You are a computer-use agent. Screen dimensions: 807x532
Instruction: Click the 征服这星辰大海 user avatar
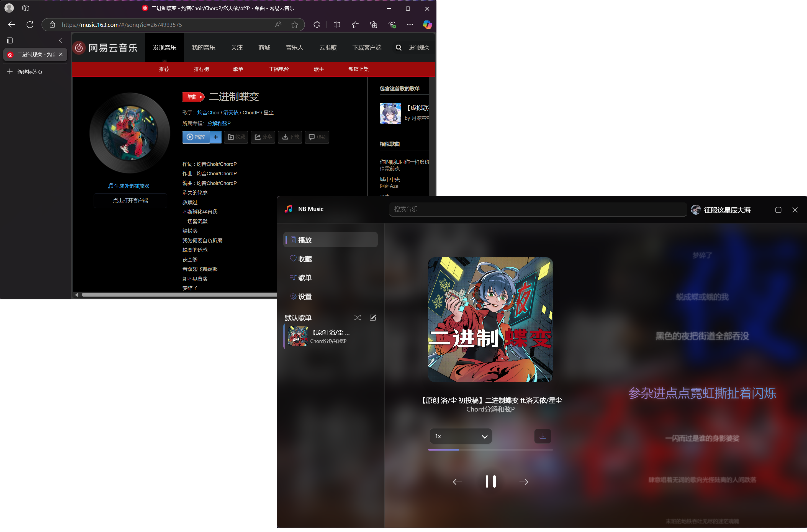click(696, 210)
